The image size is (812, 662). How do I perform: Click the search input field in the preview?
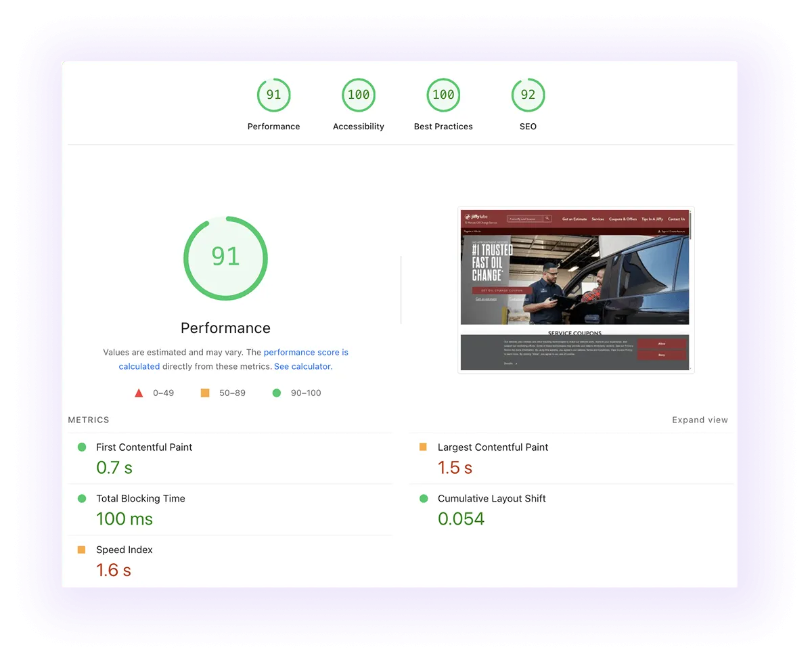coord(526,218)
